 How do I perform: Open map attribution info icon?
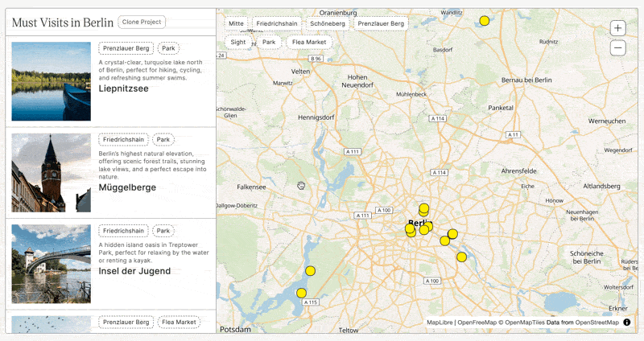[627, 323]
